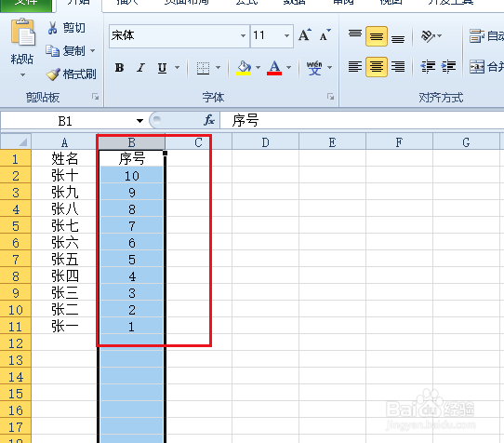Click the Name Box showing B1

tap(65, 121)
